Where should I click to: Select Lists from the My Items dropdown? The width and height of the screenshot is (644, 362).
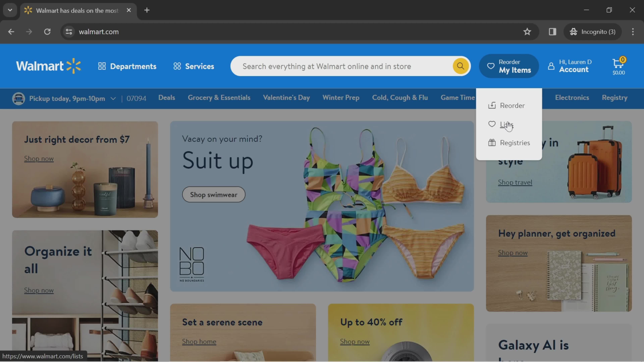[506, 124]
